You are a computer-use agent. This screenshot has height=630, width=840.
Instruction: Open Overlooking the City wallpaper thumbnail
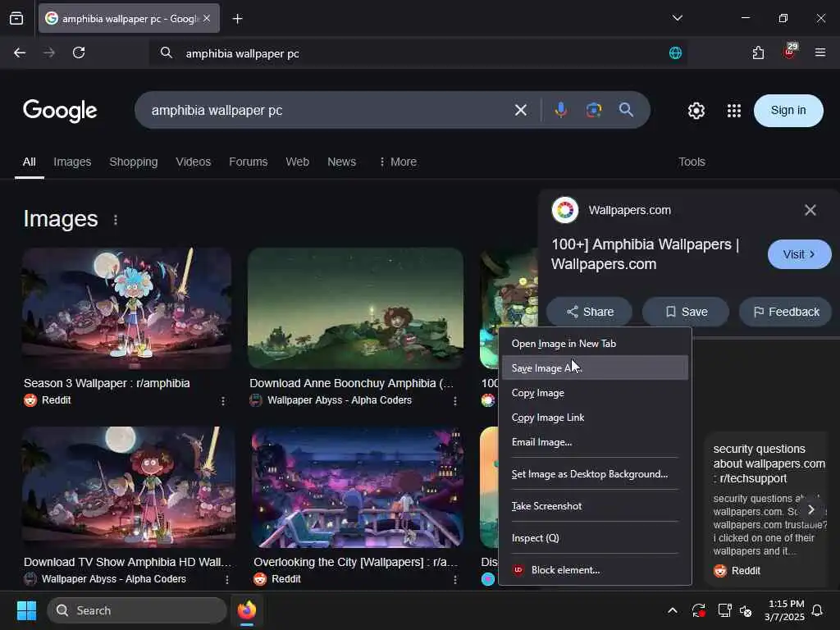357,487
